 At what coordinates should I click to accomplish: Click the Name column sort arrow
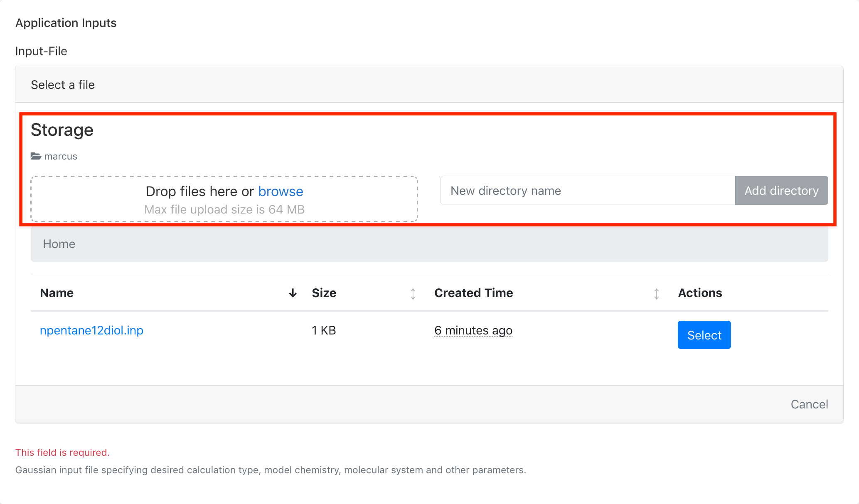[293, 293]
